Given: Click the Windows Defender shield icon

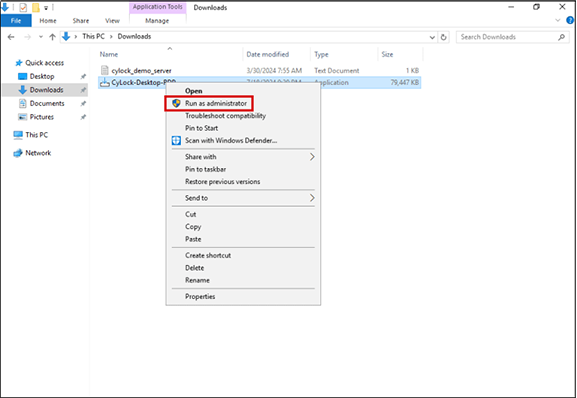Looking at the screenshot, I should pos(176,141).
